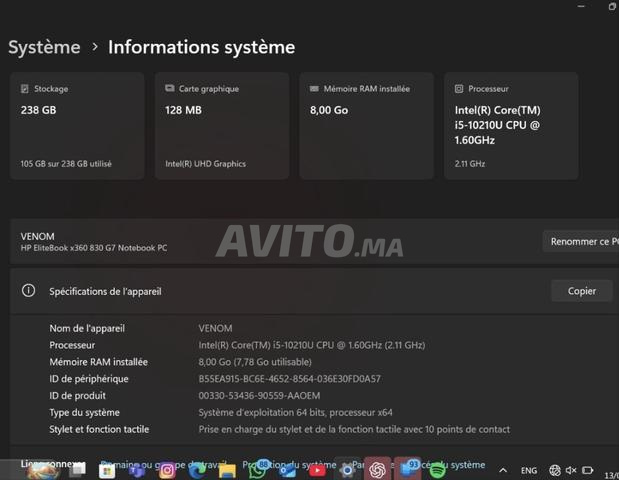Switch input language via ENG indicator
This screenshot has height=480, width=619.
(529, 471)
